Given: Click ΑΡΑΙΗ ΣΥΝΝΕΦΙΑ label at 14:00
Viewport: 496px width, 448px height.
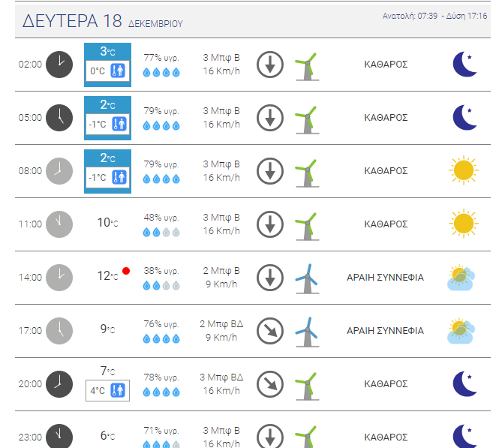Looking at the screenshot, I should pos(385,278).
